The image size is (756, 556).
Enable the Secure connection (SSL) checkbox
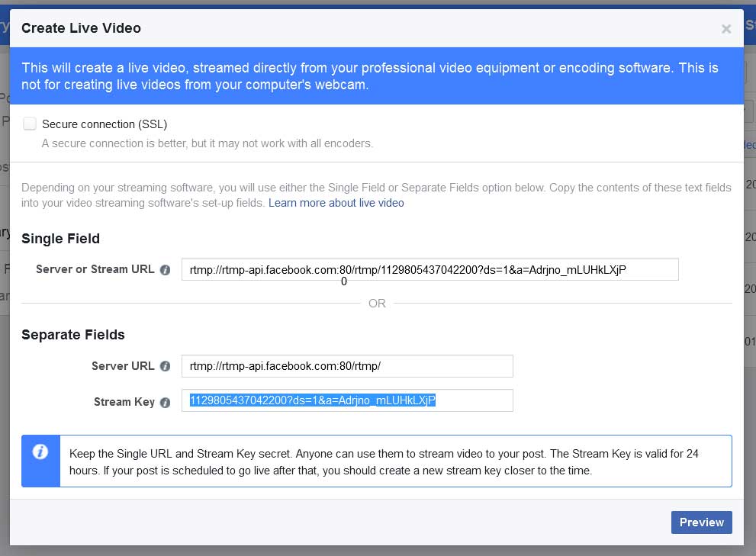coord(30,124)
